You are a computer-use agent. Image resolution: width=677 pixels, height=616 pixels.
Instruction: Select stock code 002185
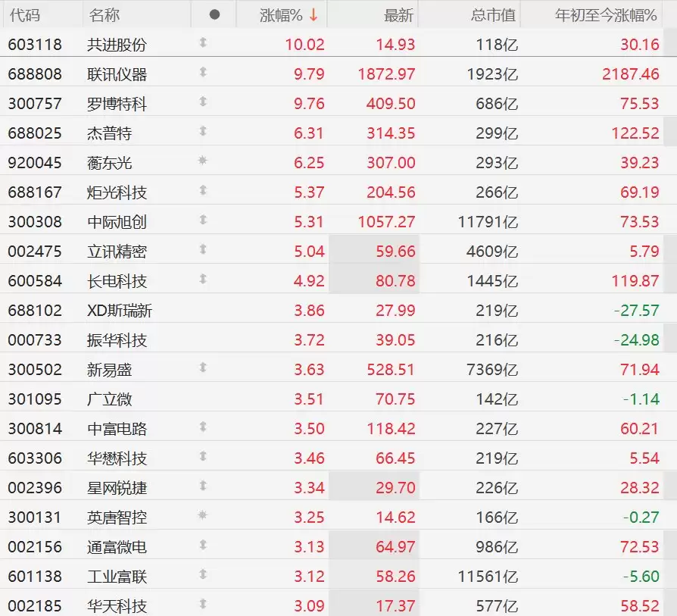(x=35, y=606)
